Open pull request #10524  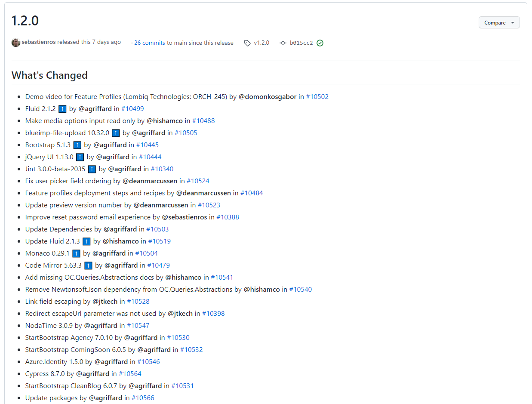click(198, 181)
